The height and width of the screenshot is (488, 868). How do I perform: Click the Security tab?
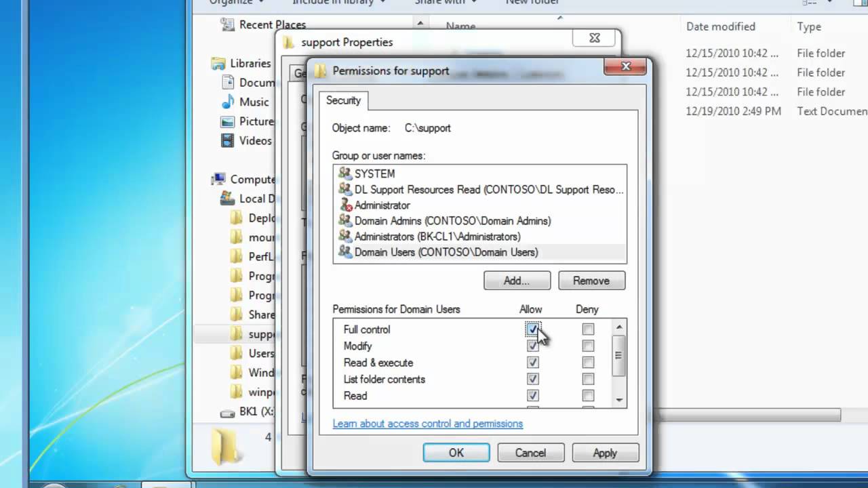343,100
